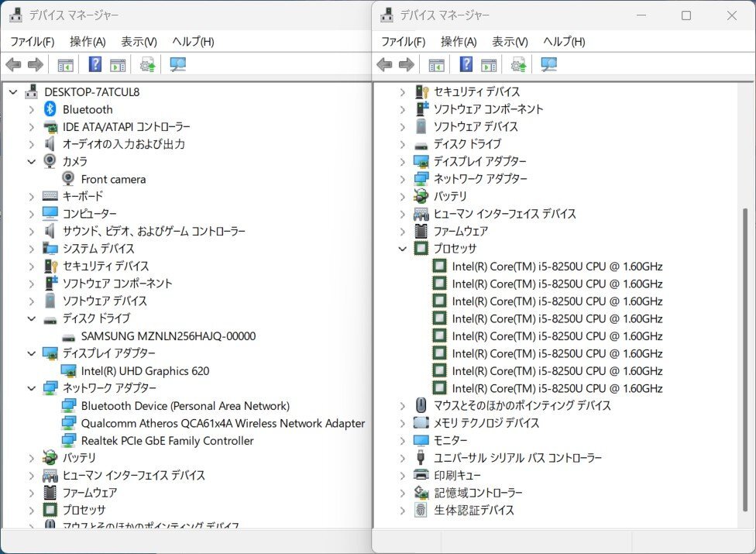The height and width of the screenshot is (554, 756).
Task: Open the 表示(V) menu in left window
Action: (137, 41)
